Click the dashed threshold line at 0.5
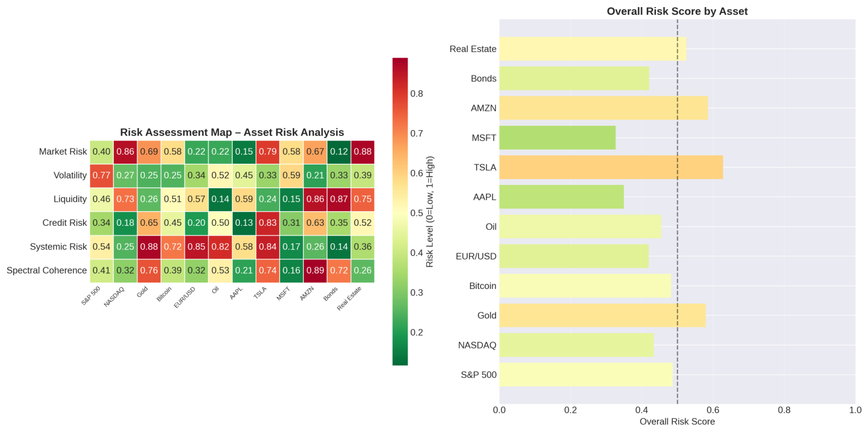 coord(677,212)
